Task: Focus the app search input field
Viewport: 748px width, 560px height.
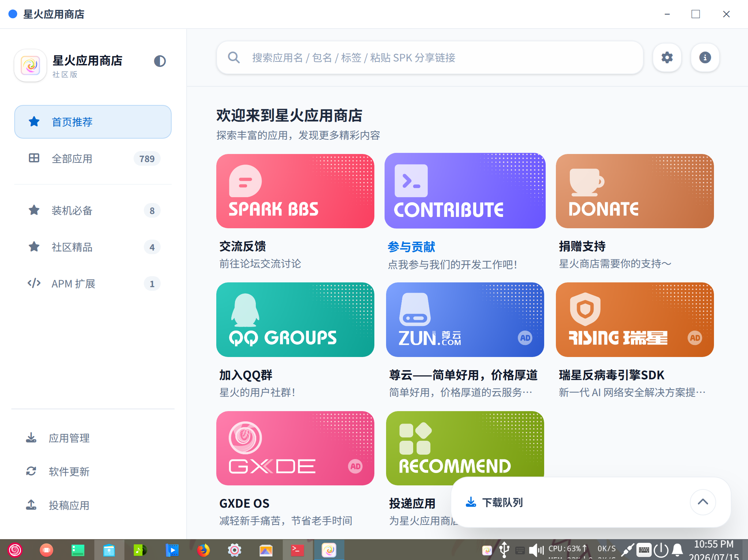Action: pyautogui.click(x=430, y=57)
